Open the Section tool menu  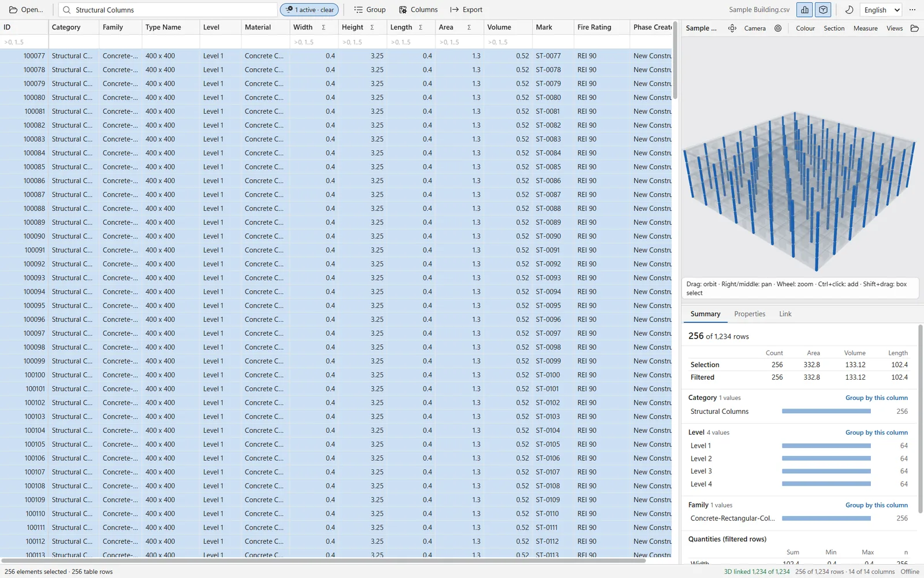(x=834, y=28)
